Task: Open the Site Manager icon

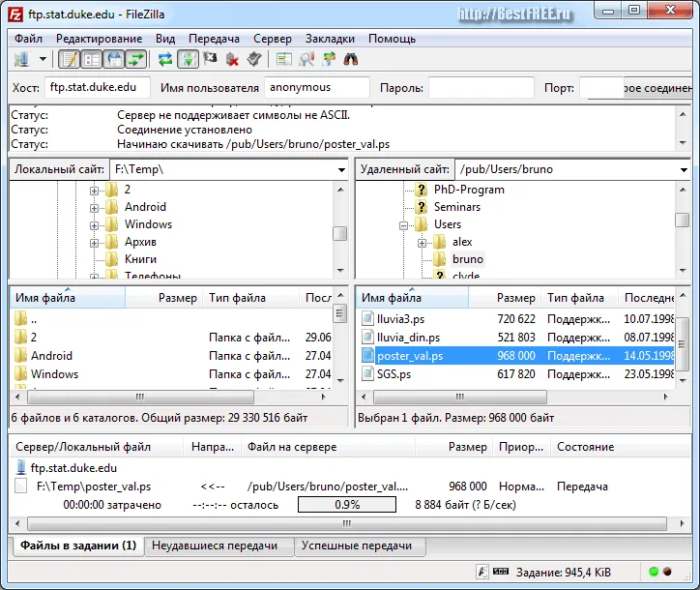Action: point(21,59)
